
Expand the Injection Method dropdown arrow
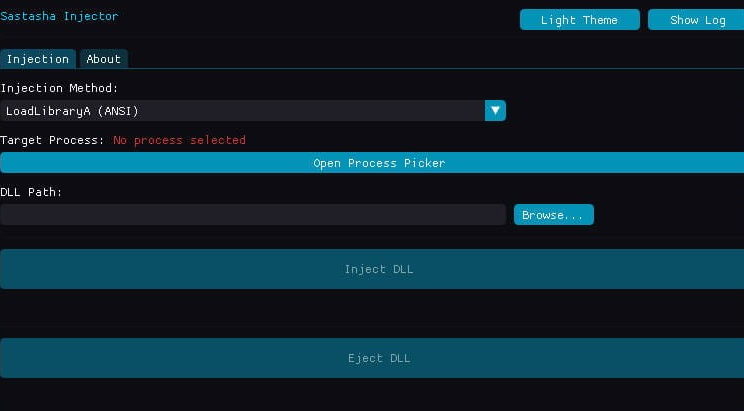point(495,111)
